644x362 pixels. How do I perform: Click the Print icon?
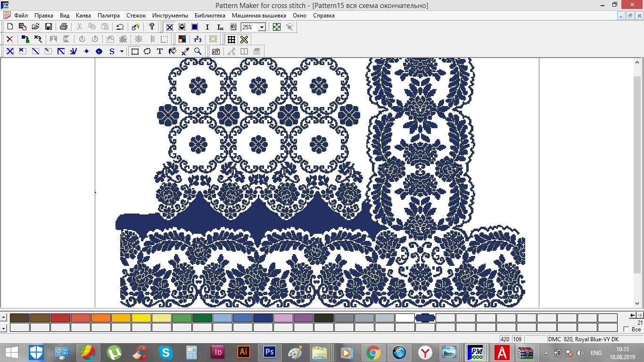tap(64, 27)
